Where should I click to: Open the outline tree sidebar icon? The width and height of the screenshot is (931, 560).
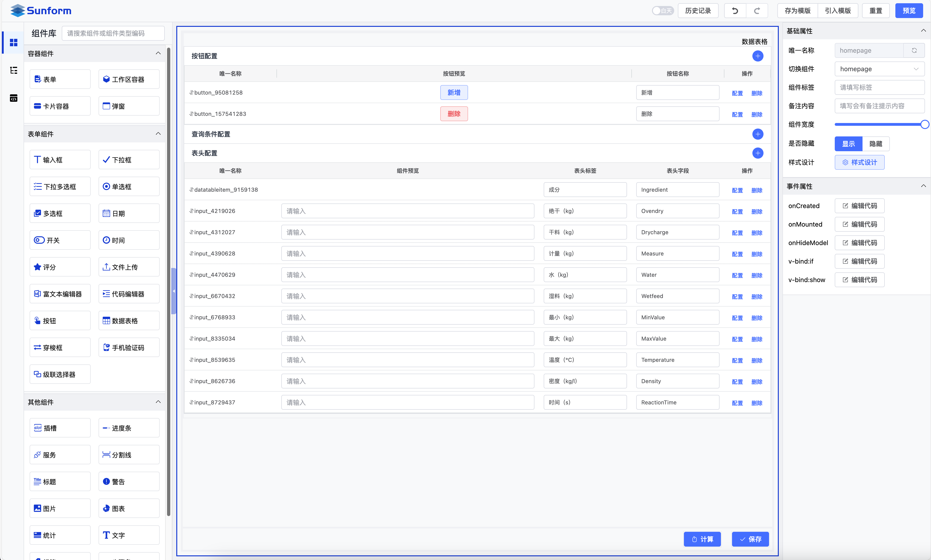[14, 70]
